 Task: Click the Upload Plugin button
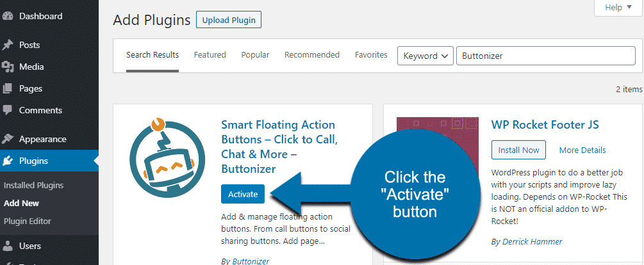tap(229, 20)
